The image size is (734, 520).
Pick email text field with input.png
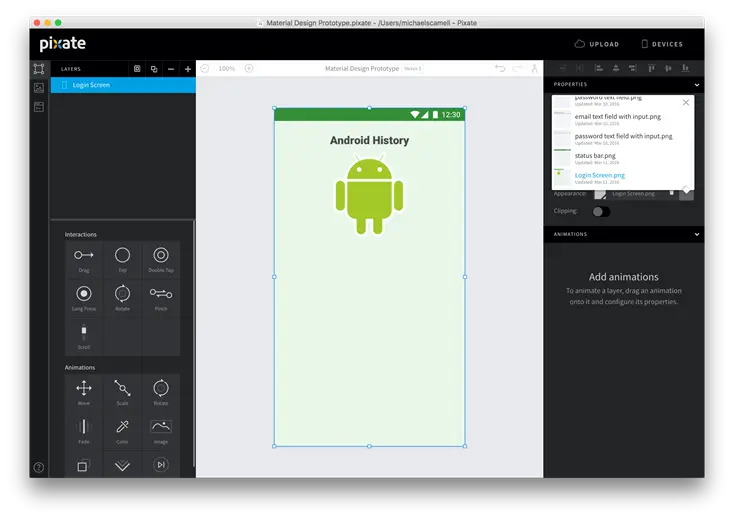(617, 117)
